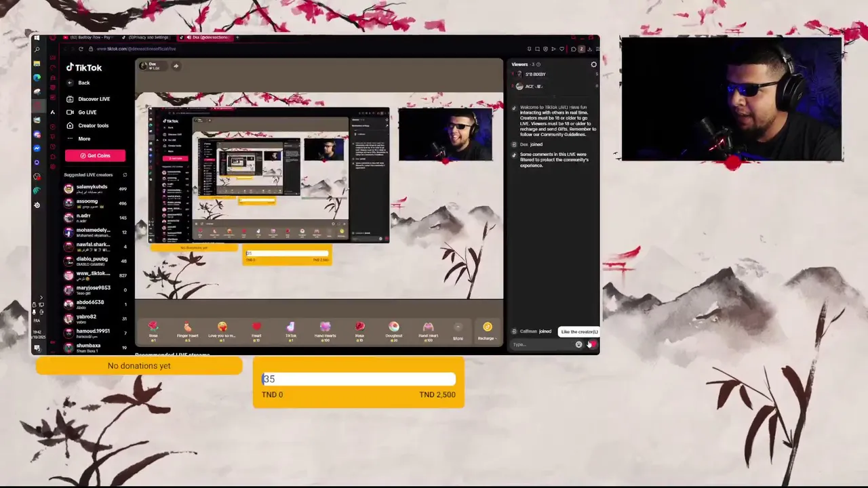Open Windows Start menu
The width and height of the screenshot is (868, 488).
(x=37, y=38)
